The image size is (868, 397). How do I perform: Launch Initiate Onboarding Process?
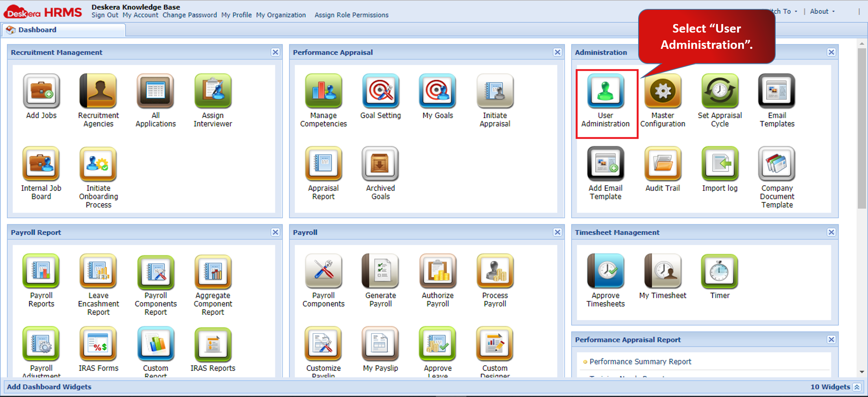[x=98, y=164]
